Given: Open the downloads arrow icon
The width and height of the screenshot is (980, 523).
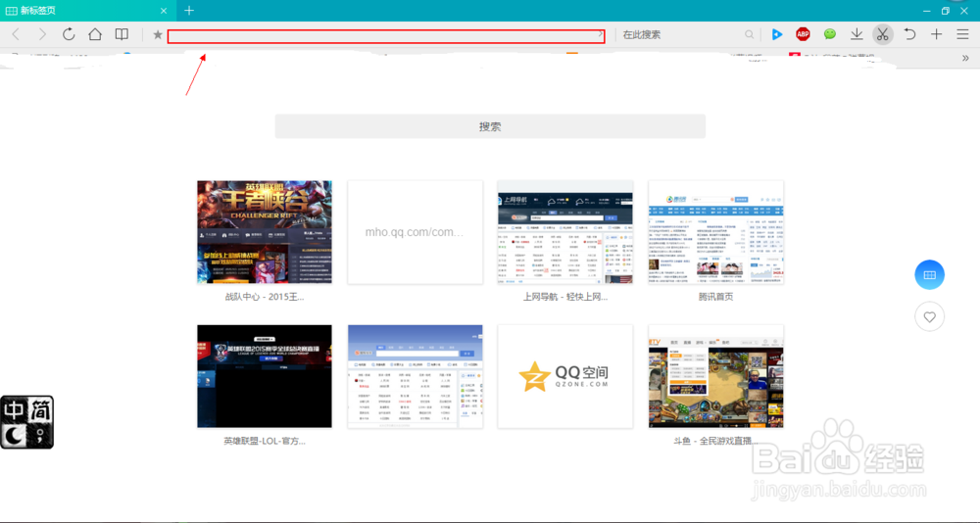Looking at the screenshot, I should point(857,34).
